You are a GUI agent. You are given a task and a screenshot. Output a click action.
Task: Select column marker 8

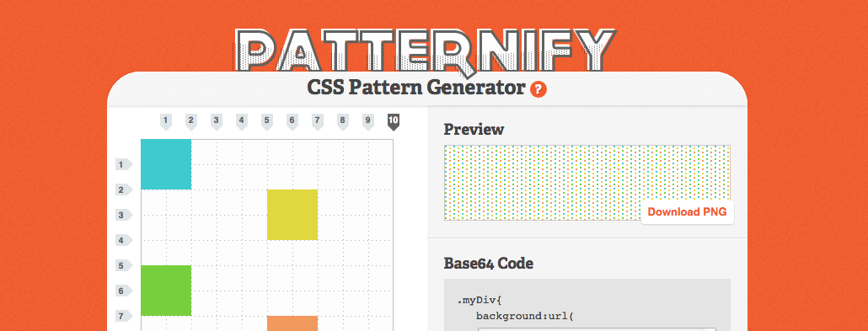click(343, 122)
